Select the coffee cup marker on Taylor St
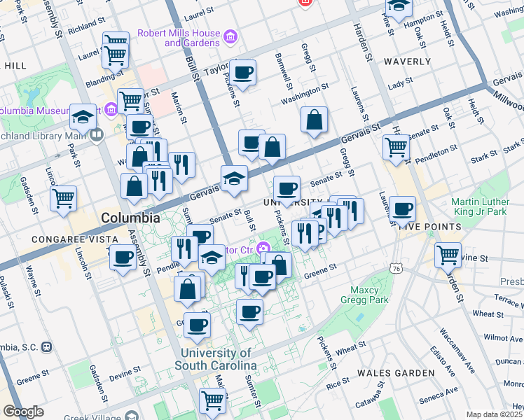 tap(242, 73)
